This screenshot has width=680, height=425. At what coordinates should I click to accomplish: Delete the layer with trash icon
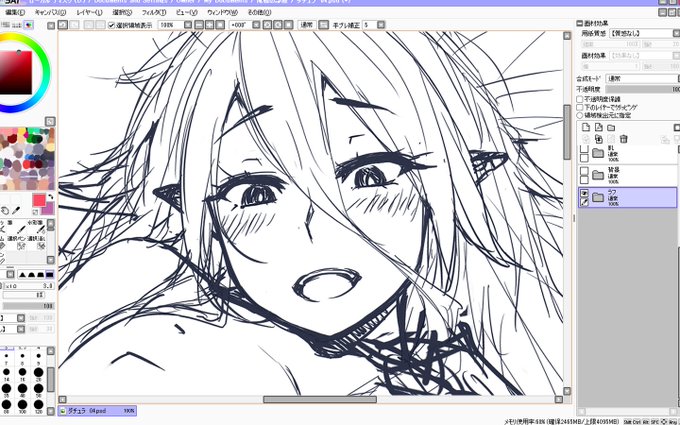coord(624,139)
